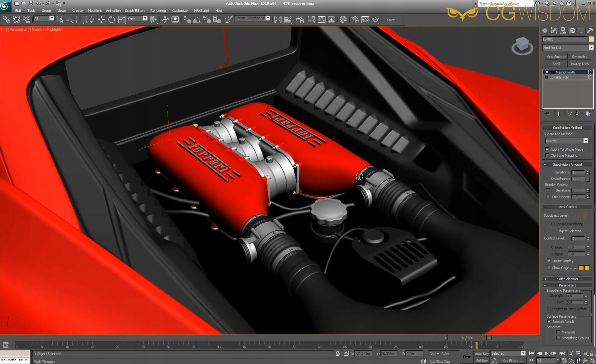The width and height of the screenshot is (596, 364).
Task: Select the Move transform tool
Action: [x=102, y=20]
